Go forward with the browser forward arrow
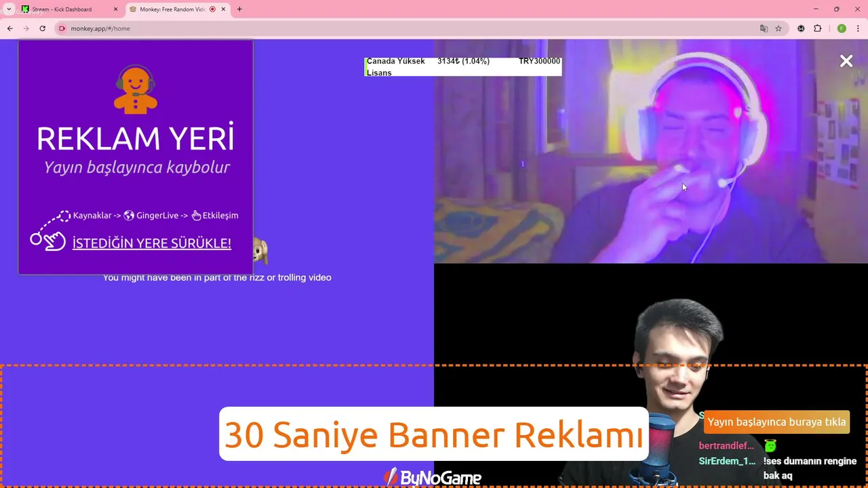 pos(26,28)
